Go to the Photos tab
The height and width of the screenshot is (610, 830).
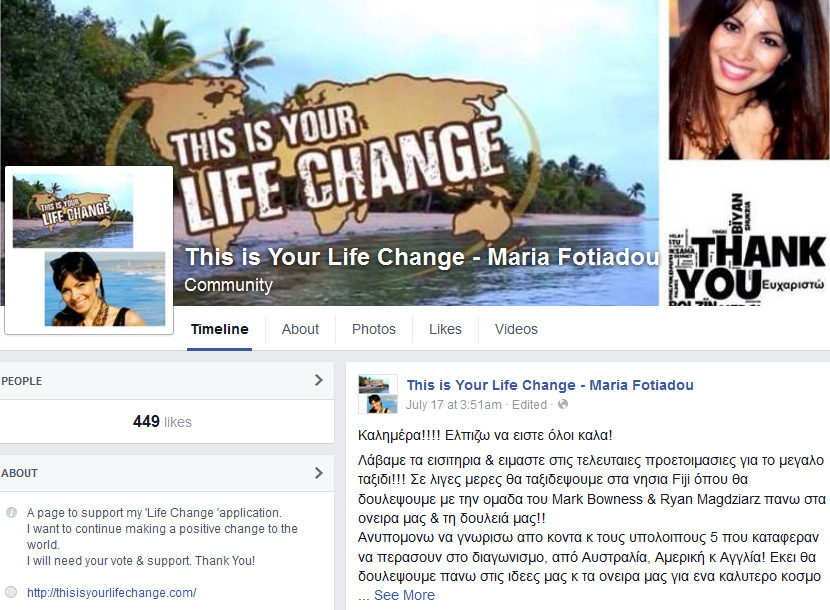tap(374, 329)
